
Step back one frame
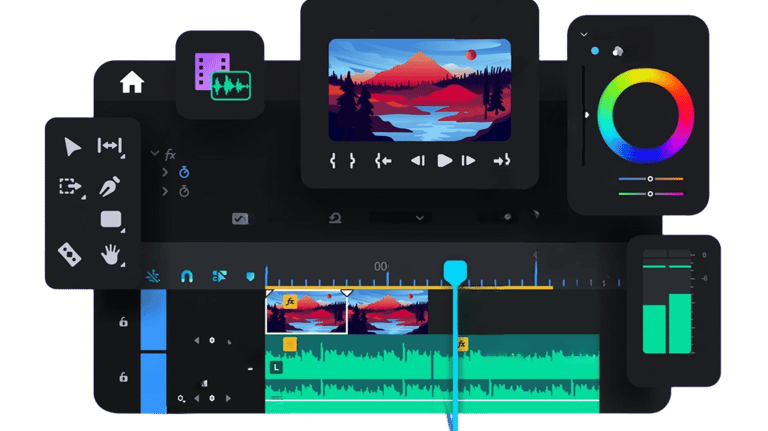[x=418, y=161]
